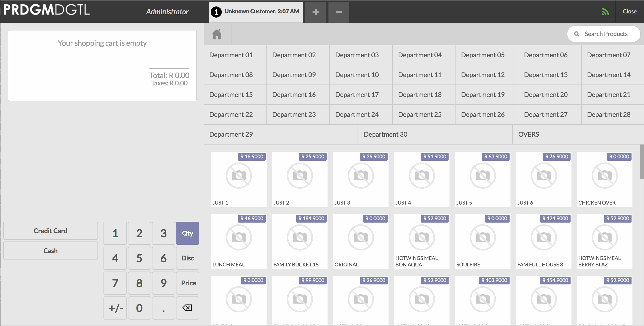Add JUST 3 product to cart
The height and width of the screenshot is (326, 644).
click(x=361, y=179)
